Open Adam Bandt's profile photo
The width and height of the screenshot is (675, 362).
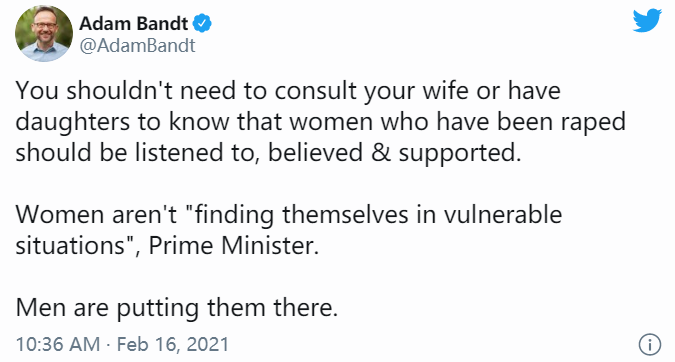pos(43,33)
